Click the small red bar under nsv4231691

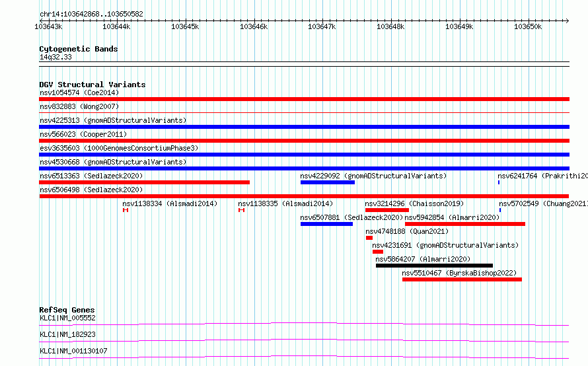pyautogui.click(x=378, y=252)
